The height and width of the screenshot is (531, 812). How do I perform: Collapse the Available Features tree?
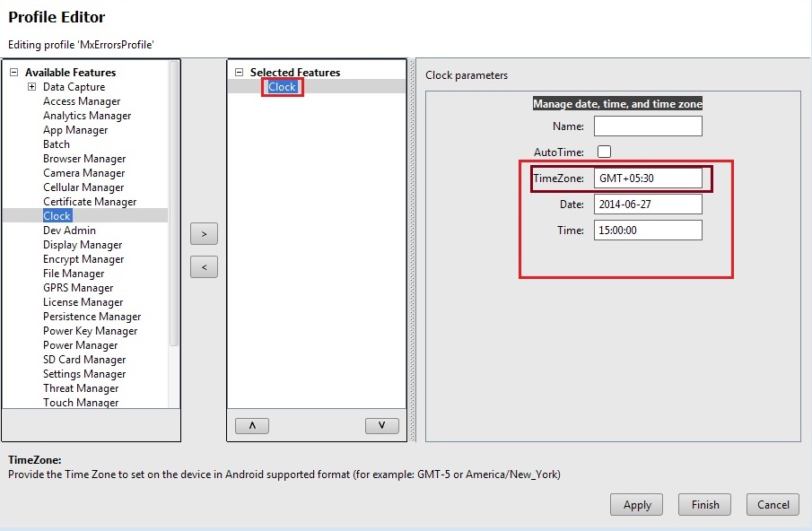pos(13,73)
